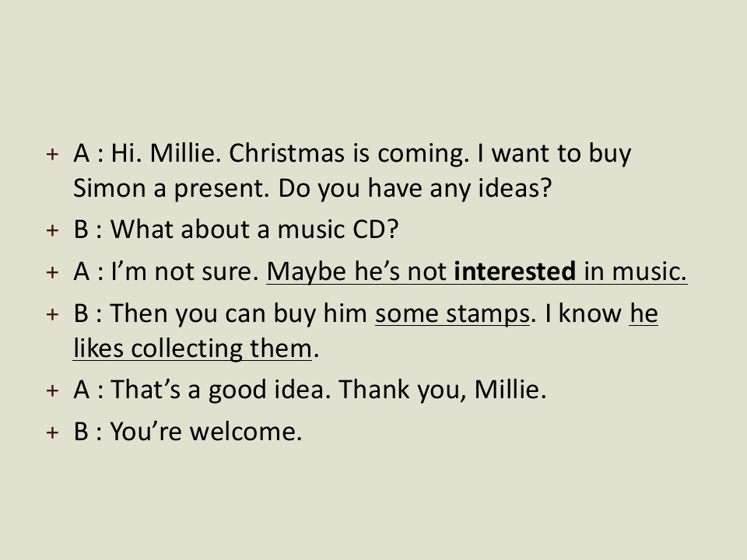This screenshot has width=747, height=560.
Task: Click the plus bullet before "You're welcome"
Action: pos(52,432)
